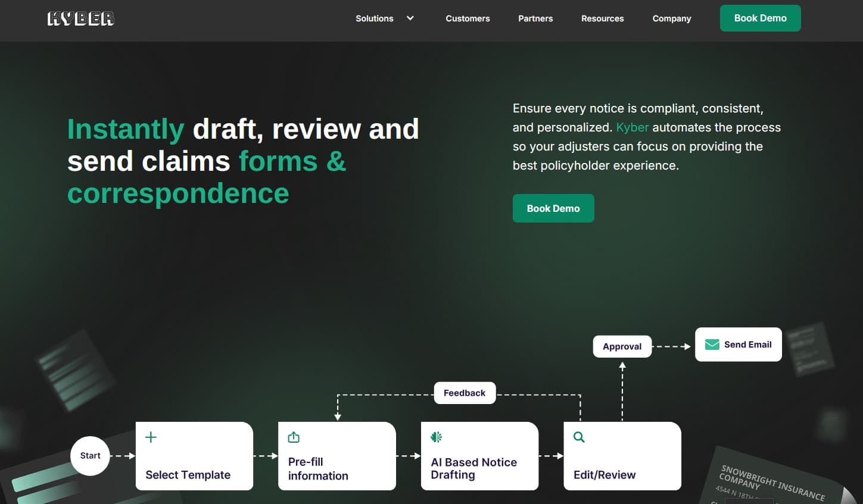The height and width of the screenshot is (504, 863).
Task: Open the Partners nav item
Action: (x=535, y=18)
